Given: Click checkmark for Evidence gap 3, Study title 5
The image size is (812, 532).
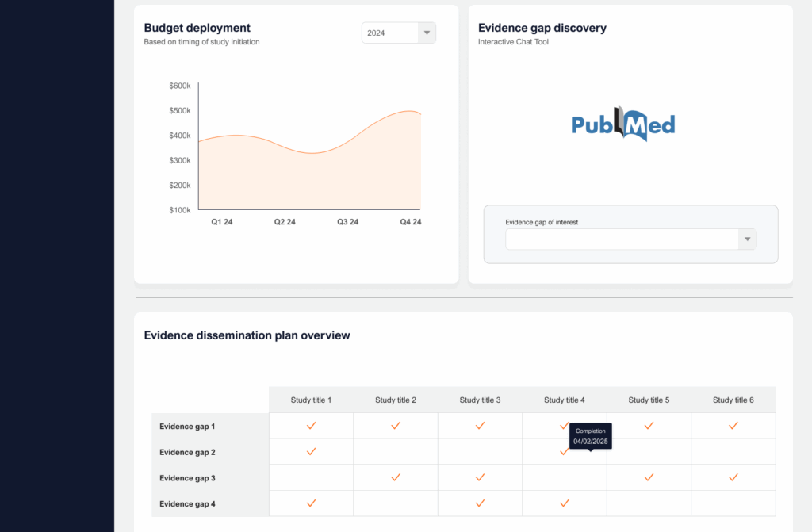Looking at the screenshot, I should click(x=649, y=477).
